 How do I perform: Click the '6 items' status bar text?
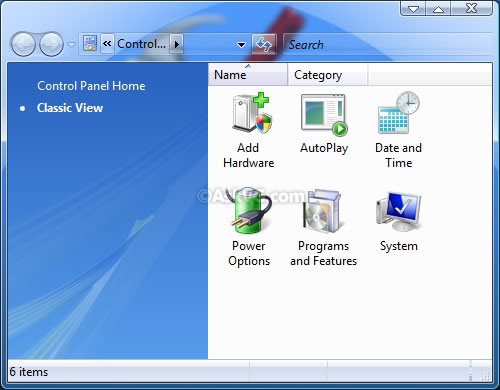(29, 372)
